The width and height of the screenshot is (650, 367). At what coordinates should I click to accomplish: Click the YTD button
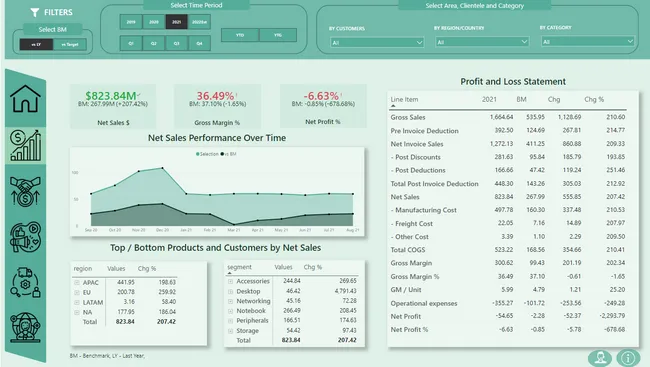(x=240, y=35)
